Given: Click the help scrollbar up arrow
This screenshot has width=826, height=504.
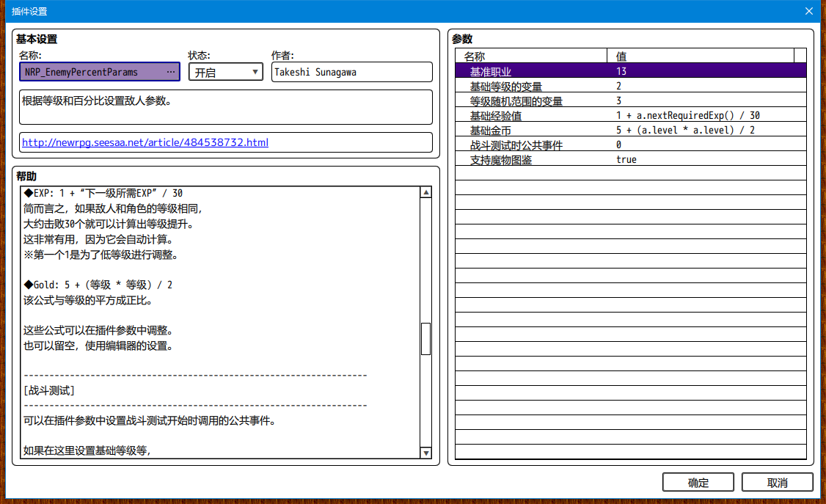Looking at the screenshot, I should 426,192.
